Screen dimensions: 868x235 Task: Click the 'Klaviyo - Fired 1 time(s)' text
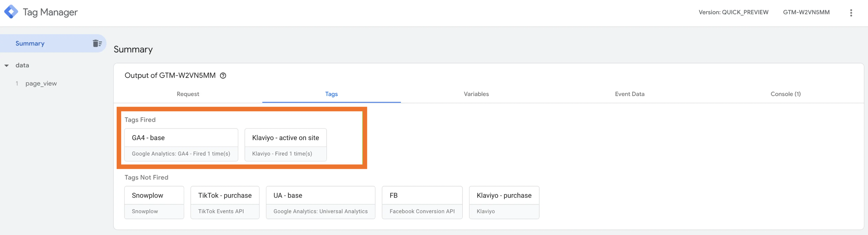click(x=282, y=154)
